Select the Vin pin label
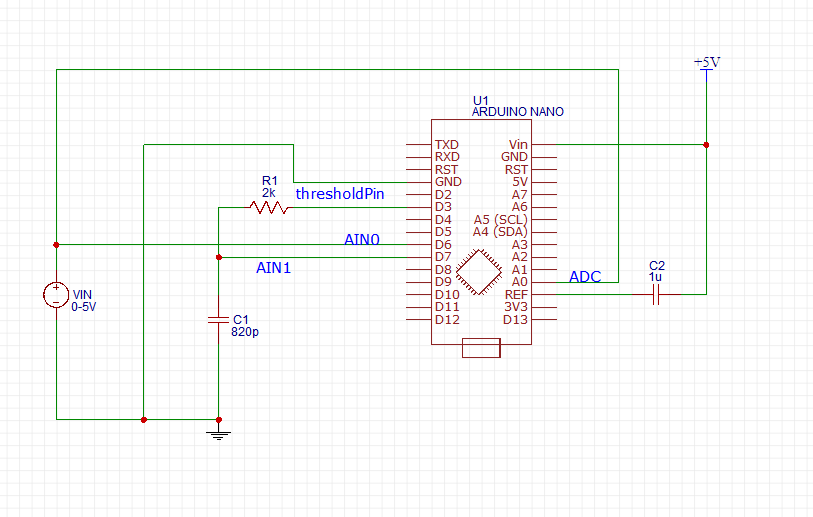813x517 pixels. (x=518, y=144)
